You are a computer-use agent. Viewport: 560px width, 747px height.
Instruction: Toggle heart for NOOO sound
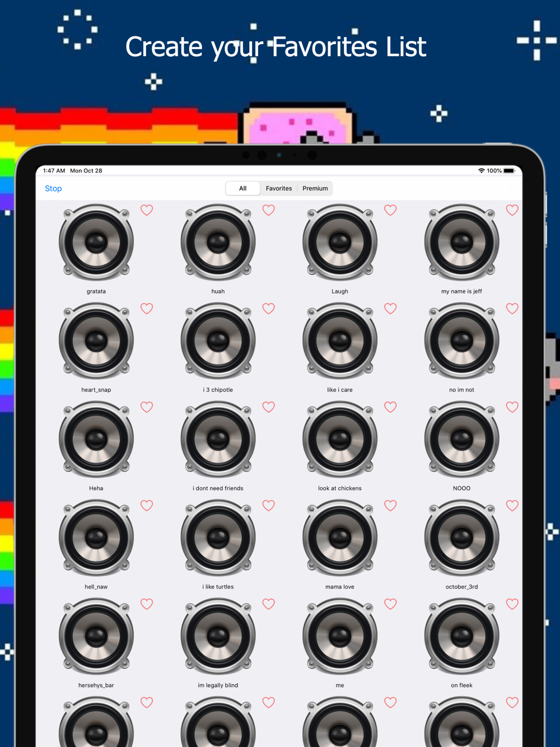(512, 407)
